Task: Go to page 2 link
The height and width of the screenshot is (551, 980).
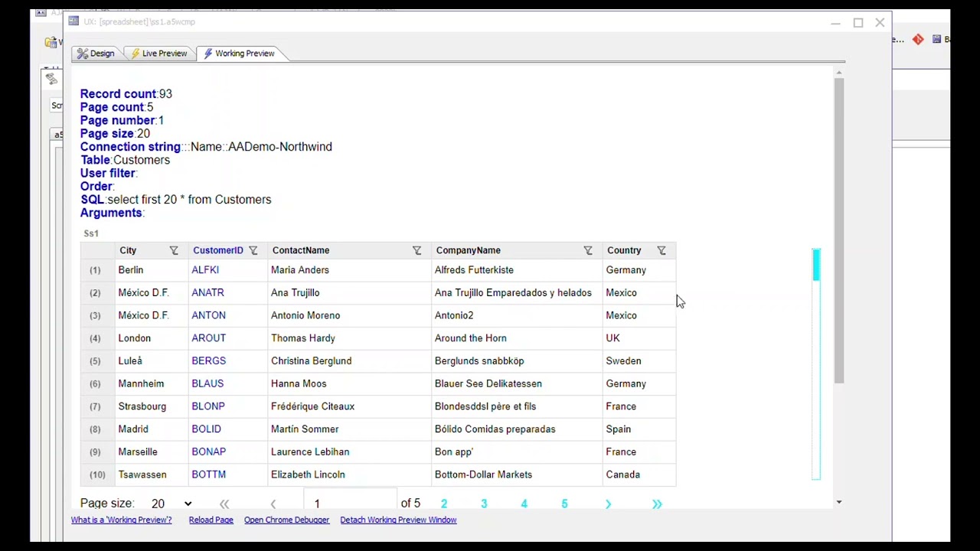Action: click(x=444, y=504)
